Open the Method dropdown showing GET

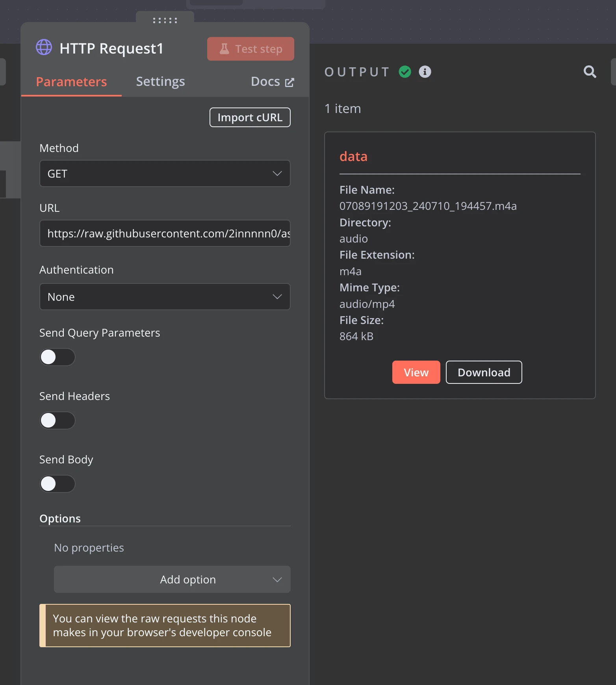coord(165,174)
